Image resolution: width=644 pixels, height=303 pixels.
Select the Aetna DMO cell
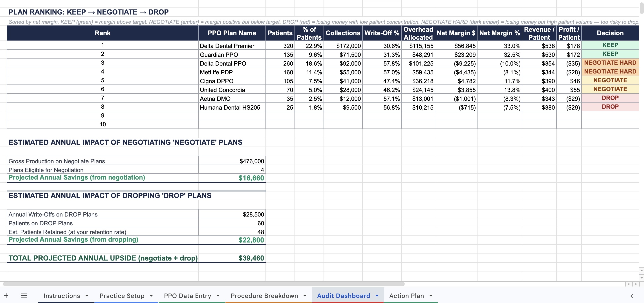coord(232,99)
